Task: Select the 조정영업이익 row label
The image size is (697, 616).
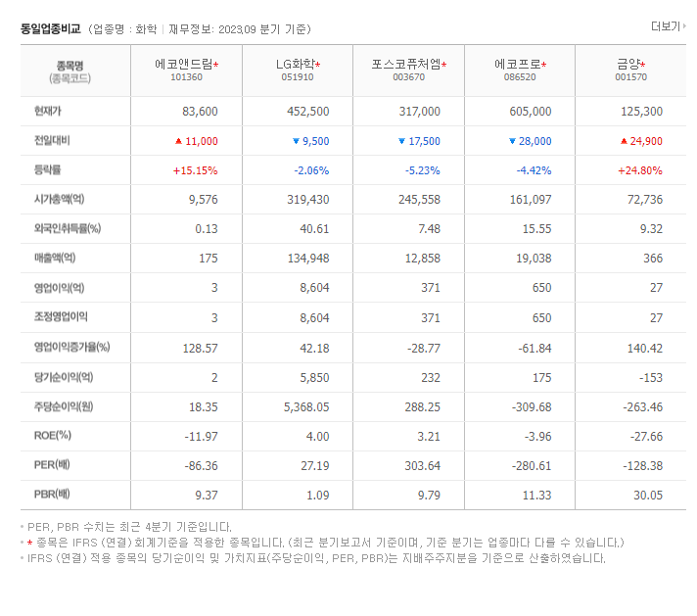Action: pos(61,316)
